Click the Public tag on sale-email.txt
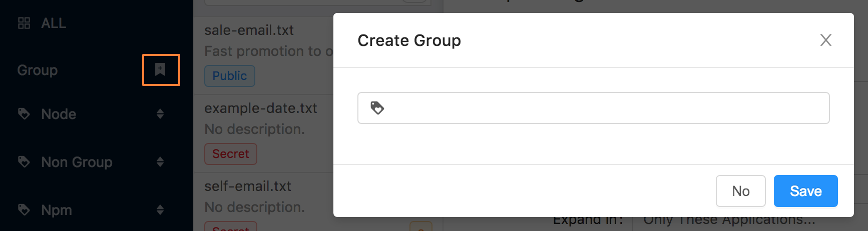 pos(230,76)
